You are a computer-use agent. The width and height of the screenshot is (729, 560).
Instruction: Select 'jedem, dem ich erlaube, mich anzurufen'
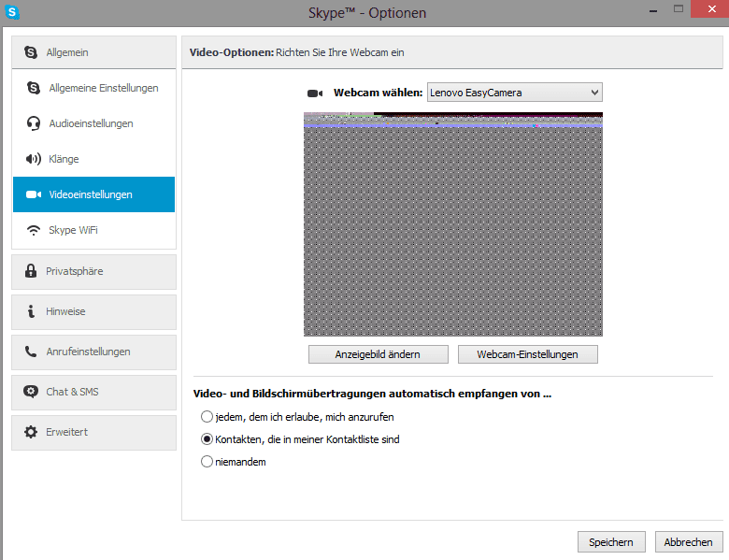pos(207,417)
